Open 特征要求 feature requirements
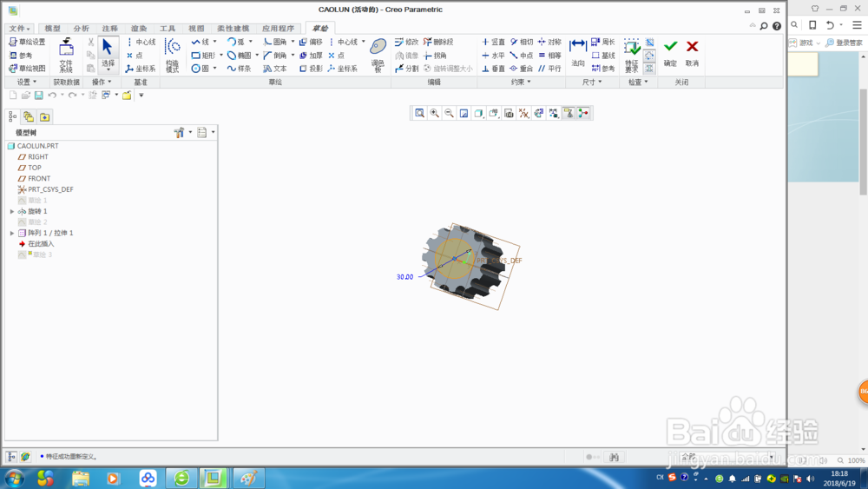The image size is (868, 489). pos(632,56)
